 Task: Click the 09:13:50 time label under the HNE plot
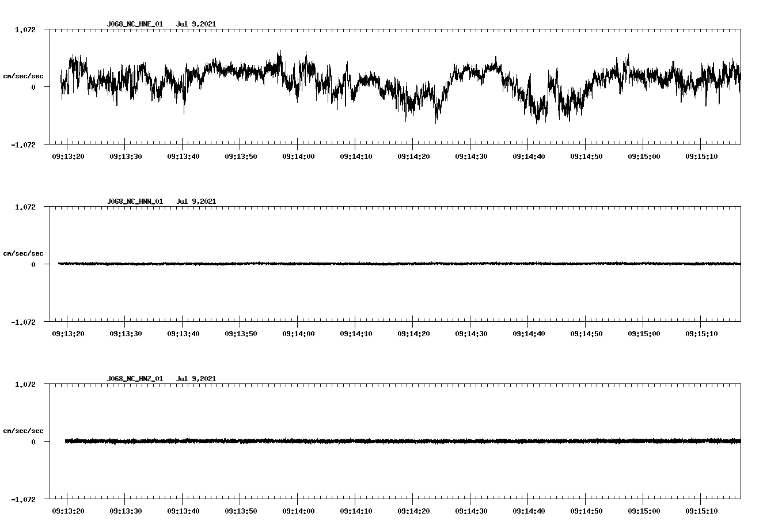[x=241, y=156]
